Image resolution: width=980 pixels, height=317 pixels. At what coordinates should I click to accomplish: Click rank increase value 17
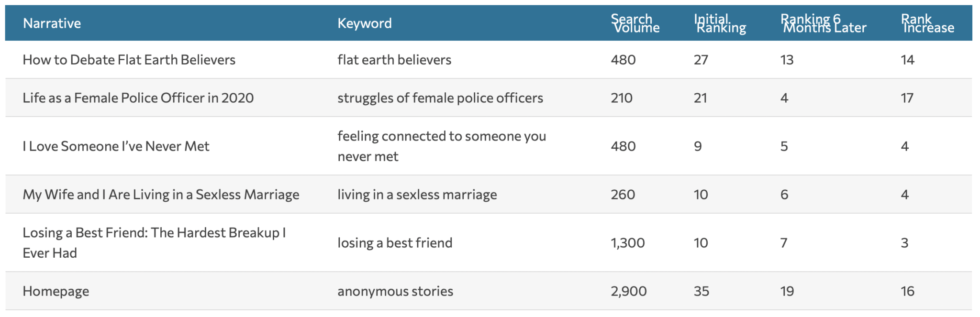tap(907, 98)
